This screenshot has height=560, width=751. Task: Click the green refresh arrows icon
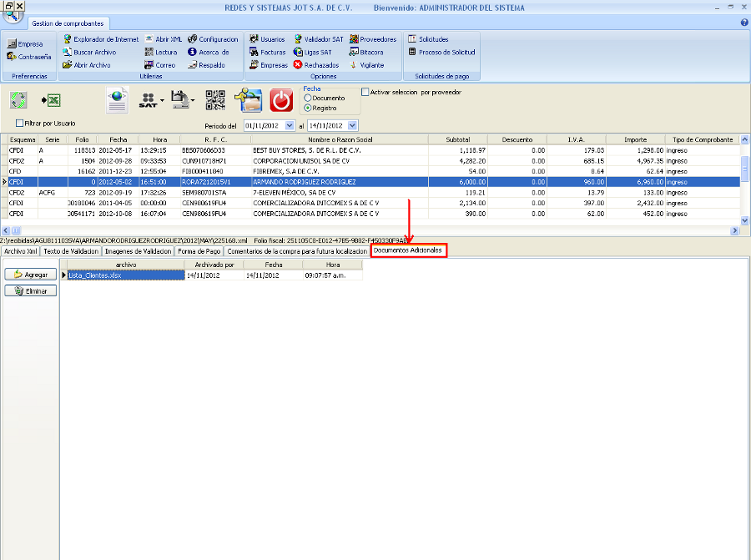(x=18, y=100)
